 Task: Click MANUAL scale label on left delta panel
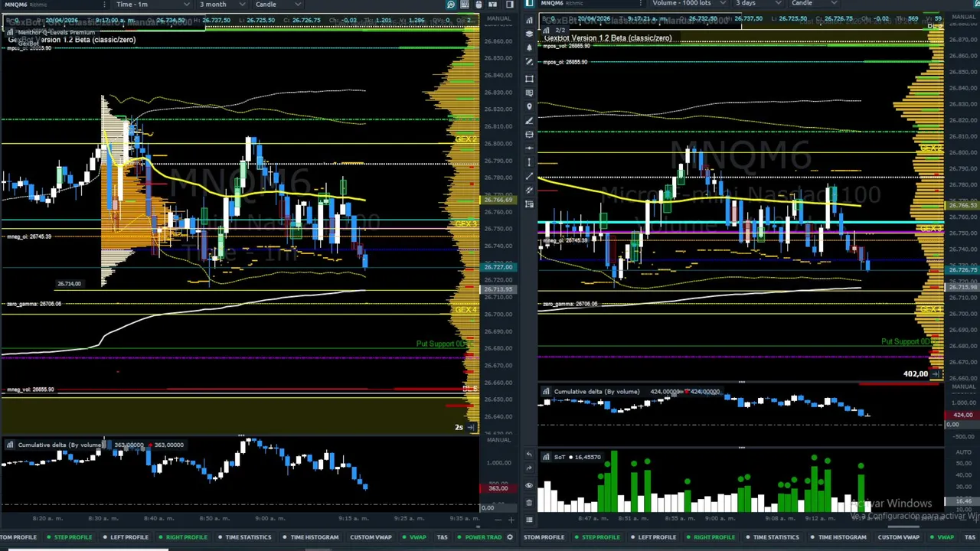pyautogui.click(x=498, y=440)
